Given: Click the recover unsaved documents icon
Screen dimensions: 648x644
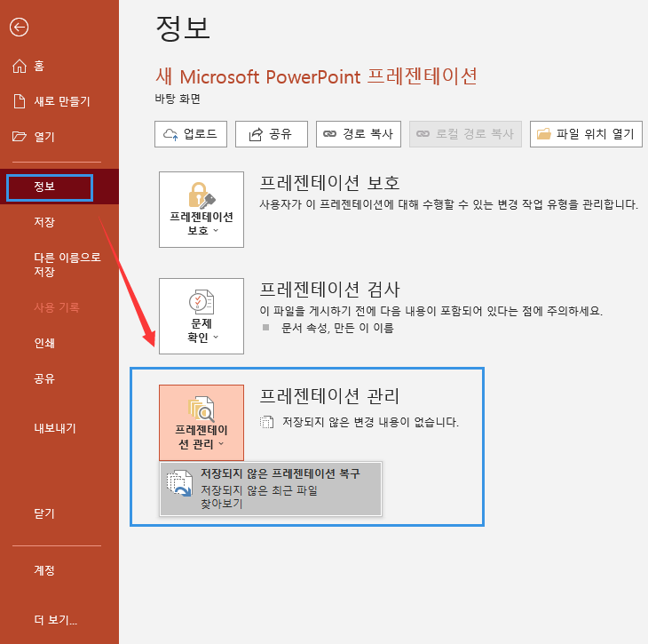Looking at the screenshot, I should click(x=180, y=482).
